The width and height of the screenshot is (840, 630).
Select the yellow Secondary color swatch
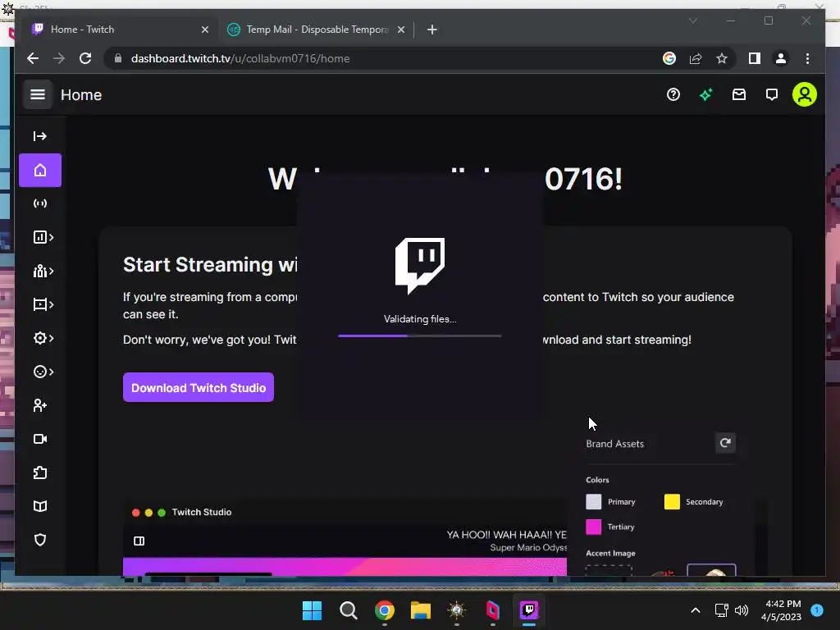tap(672, 502)
